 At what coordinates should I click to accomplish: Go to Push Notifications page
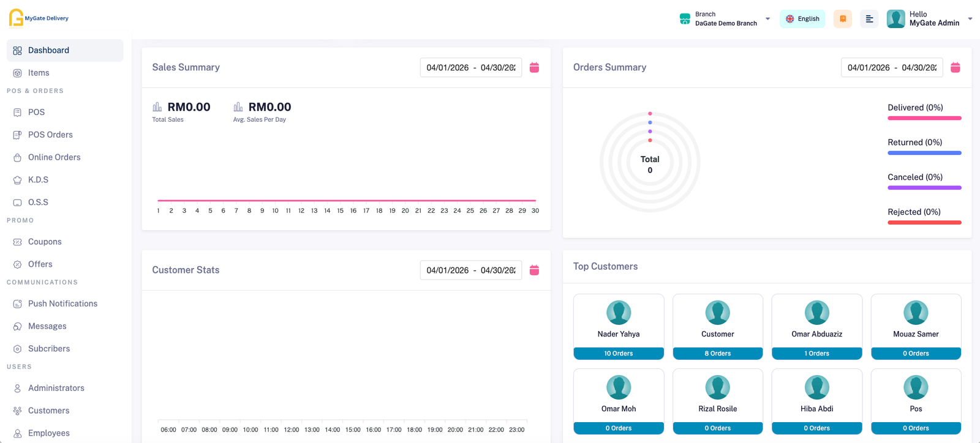pos(62,303)
